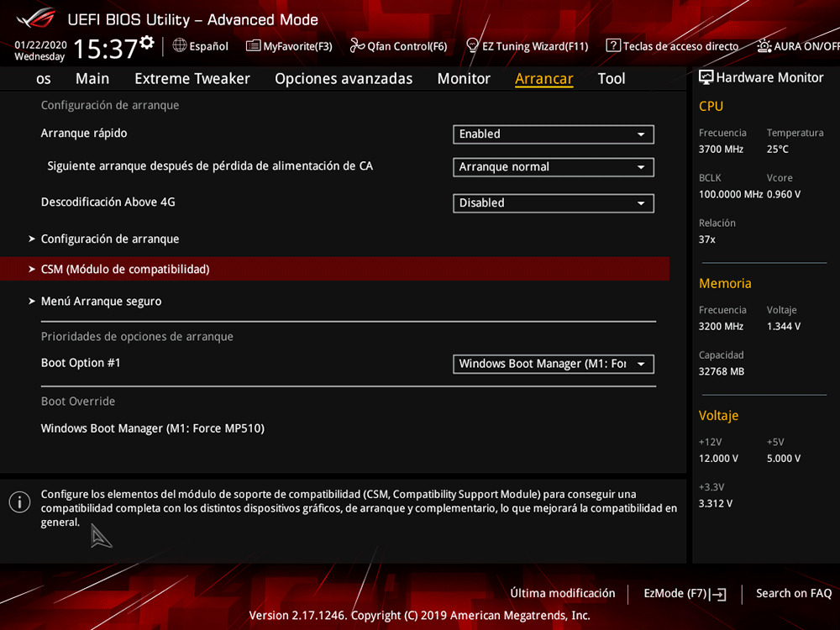Click the hotkeys question mark icon
The image size is (840, 630).
(x=613, y=45)
